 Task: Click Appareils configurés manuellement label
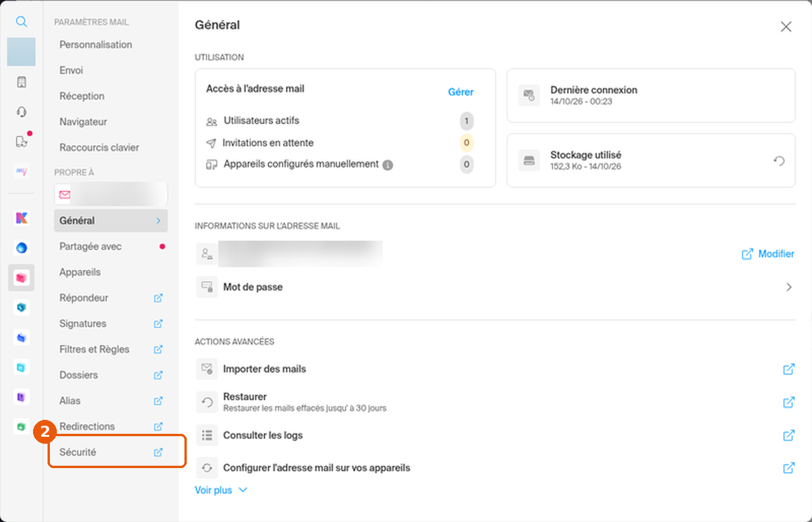tap(301, 164)
